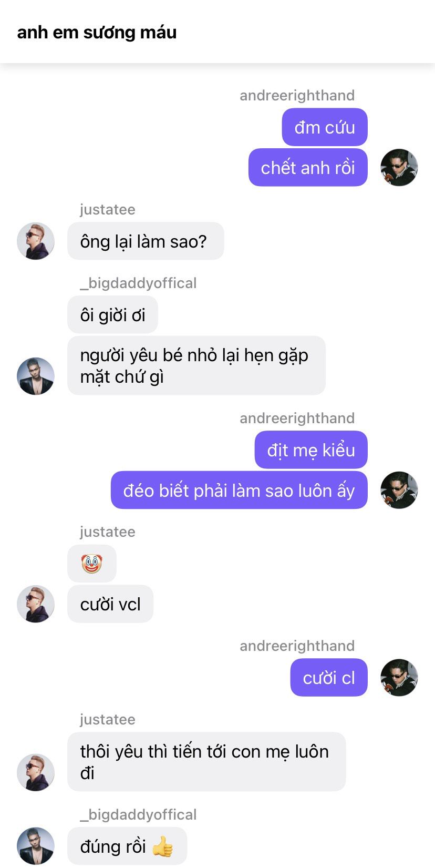The image size is (435, 868).
Task: Open the avatar next to "chết anh rồi"
Action: click(399, 167)
